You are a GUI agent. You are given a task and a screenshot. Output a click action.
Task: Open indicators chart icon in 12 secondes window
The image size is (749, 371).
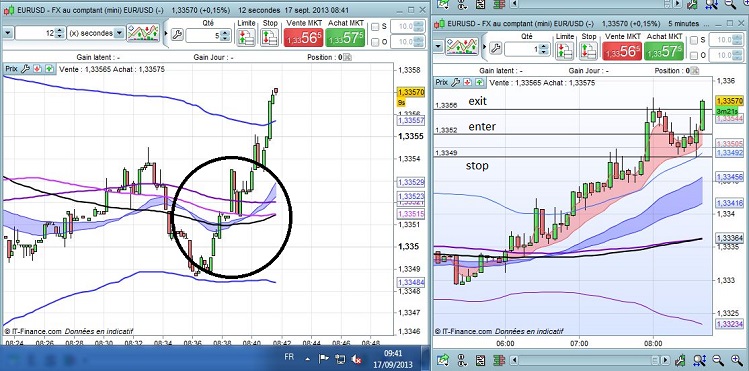(143, 33)
